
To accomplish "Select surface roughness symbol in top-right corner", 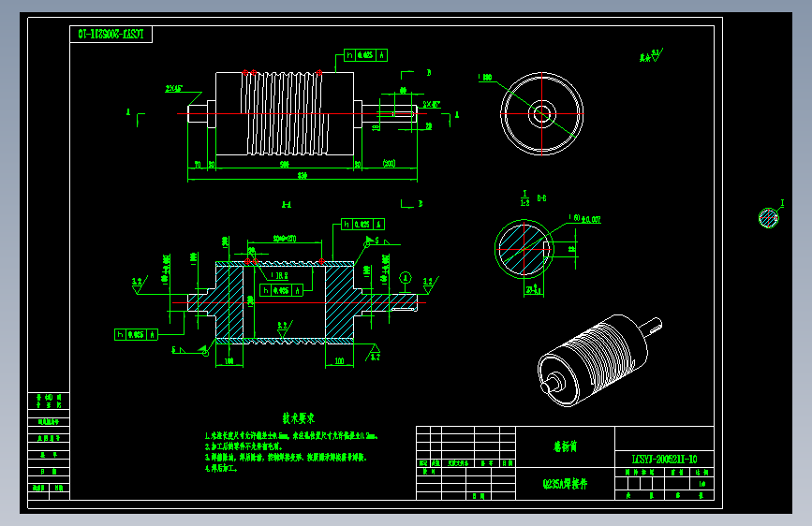I will point(652,56).
